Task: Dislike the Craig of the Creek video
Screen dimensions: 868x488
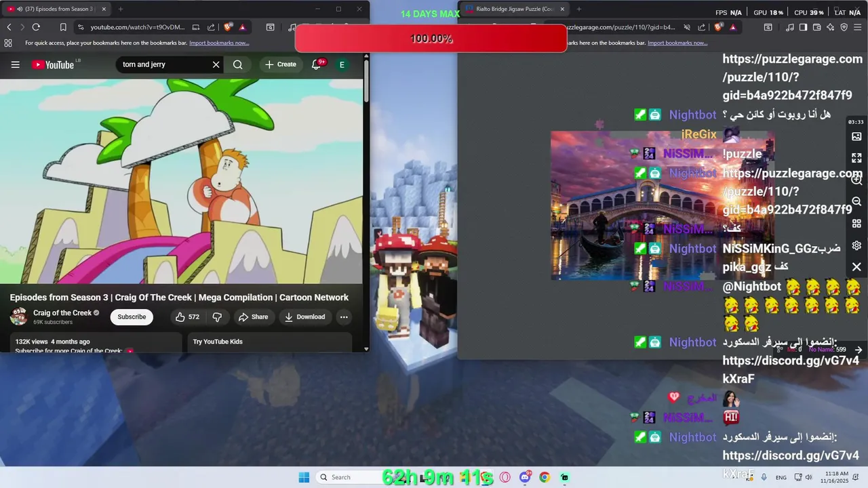Action: [x=217, y=317]
